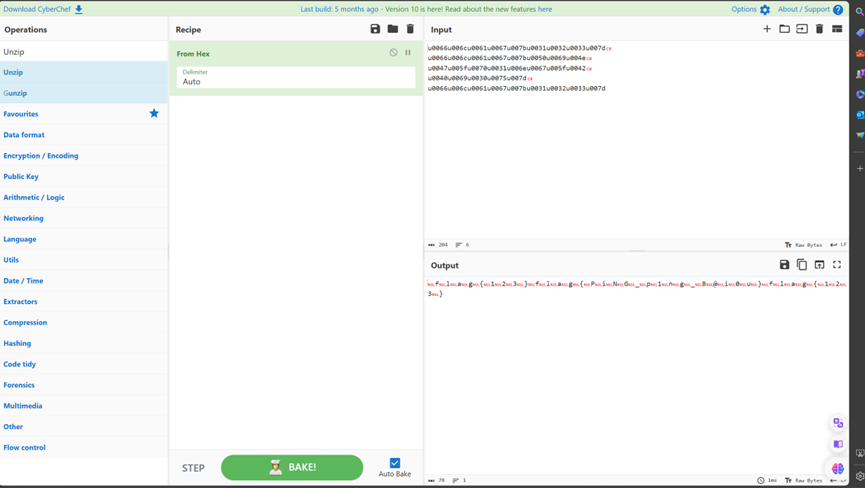Image resolution: width=865 pixels, height=488 pixels.
Task: Select the Unzip operation result
Action: tap(84, 72)
